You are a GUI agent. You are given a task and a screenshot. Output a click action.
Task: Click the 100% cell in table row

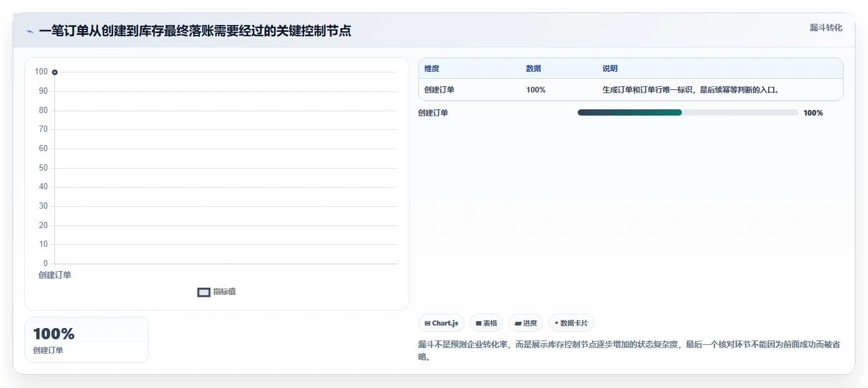(536, 90)
